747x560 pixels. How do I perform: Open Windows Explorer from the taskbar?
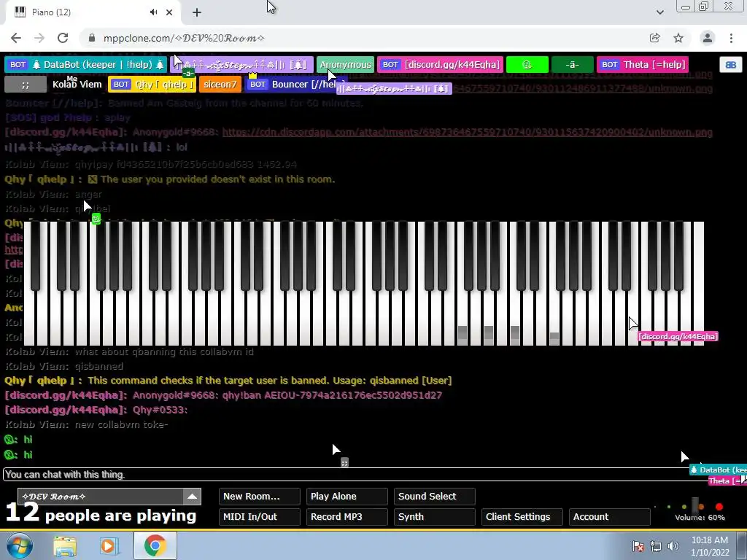(65, 546)
